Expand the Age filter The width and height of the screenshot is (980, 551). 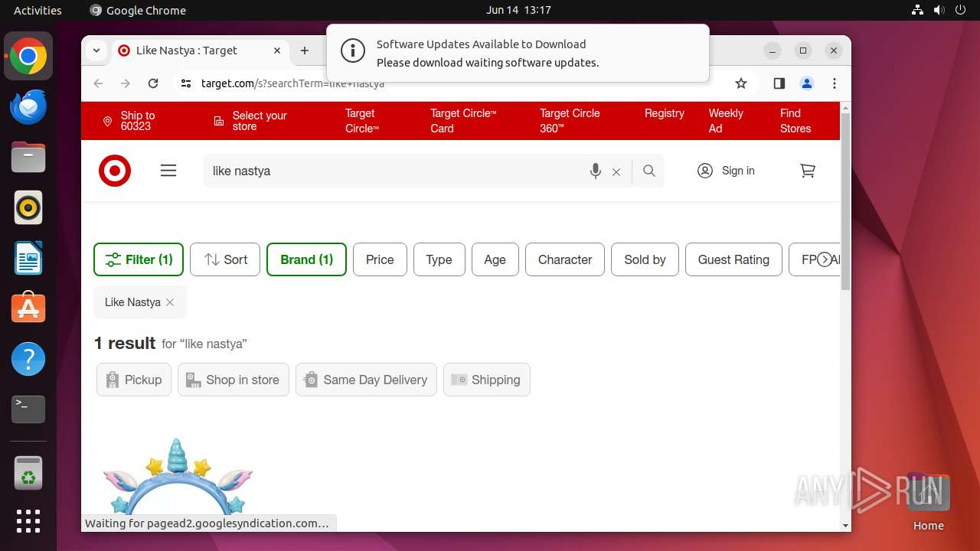pyautogui.click(x=495, y=259)
